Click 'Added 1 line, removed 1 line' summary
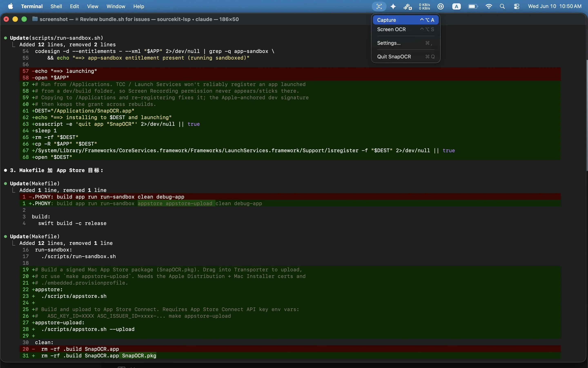The image size is (588, 368). click(63, 190)
